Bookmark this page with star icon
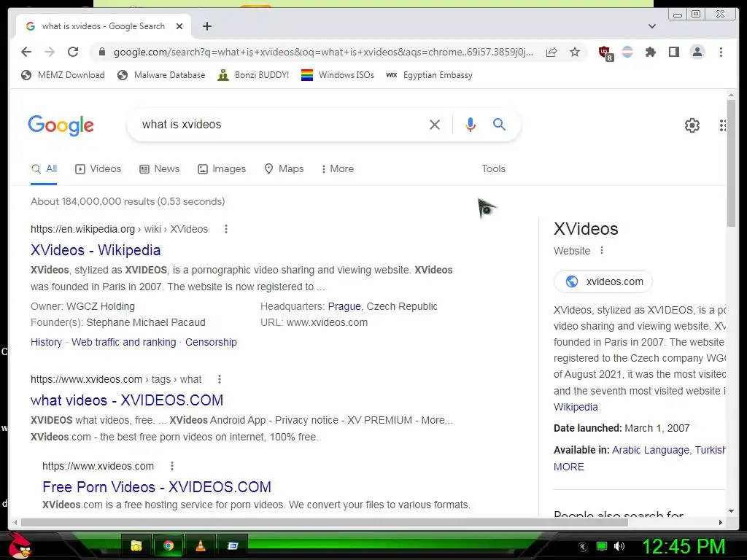 click(x=575, y=52)
